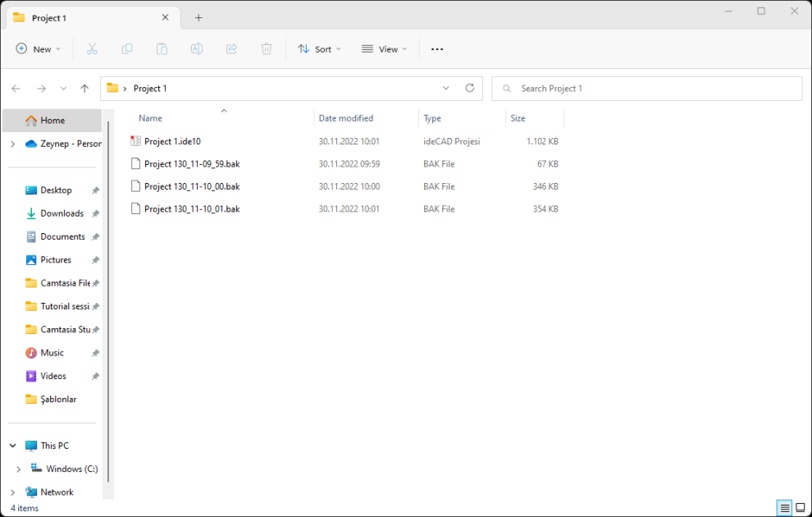Switch to details view layout
This screenshot has height=517, width=812.
pos(785,508)
